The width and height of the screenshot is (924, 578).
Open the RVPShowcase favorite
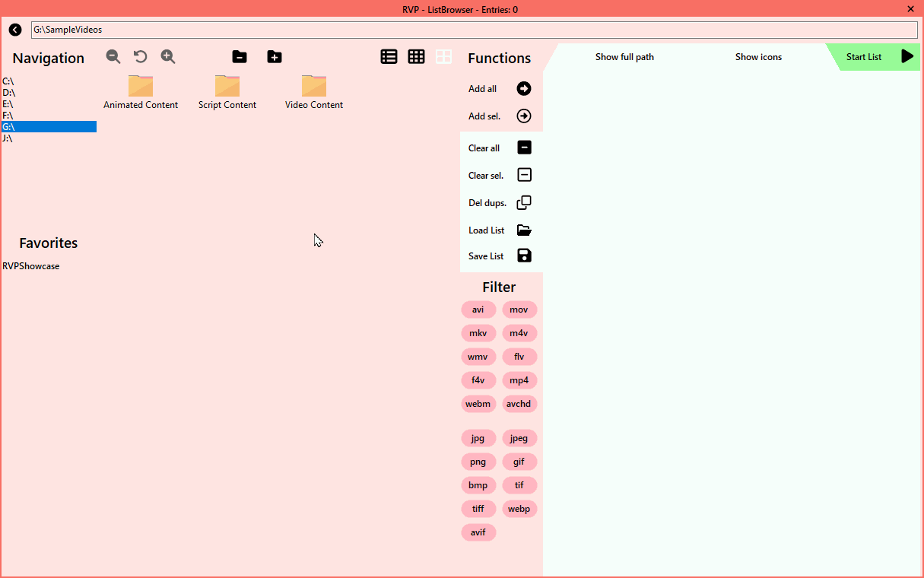(x=31, y=266)
